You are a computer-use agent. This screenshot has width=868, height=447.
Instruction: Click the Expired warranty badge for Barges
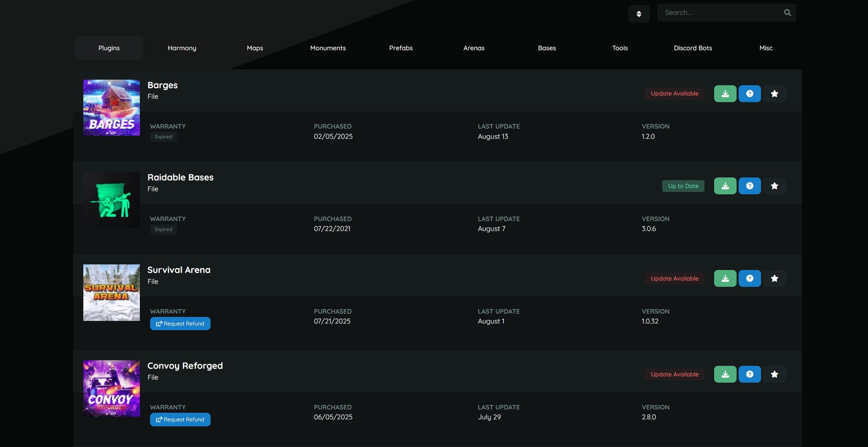(x=163, y=137)
